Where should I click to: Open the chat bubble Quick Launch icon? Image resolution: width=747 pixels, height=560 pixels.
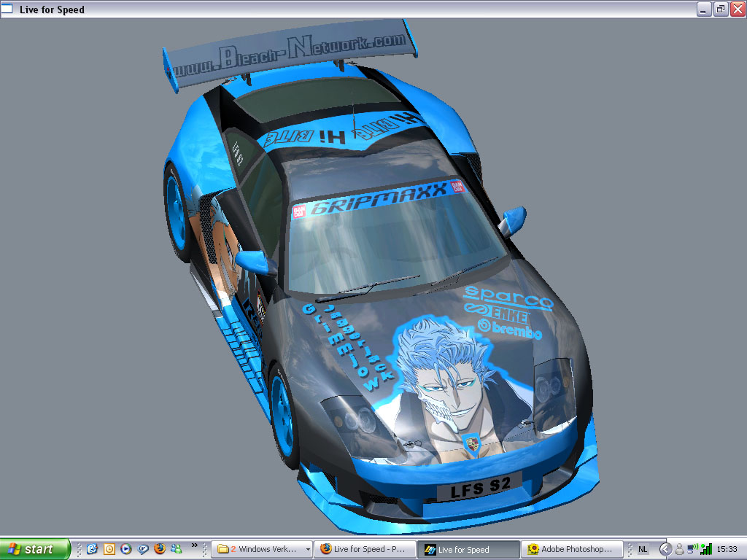[142, 549]
